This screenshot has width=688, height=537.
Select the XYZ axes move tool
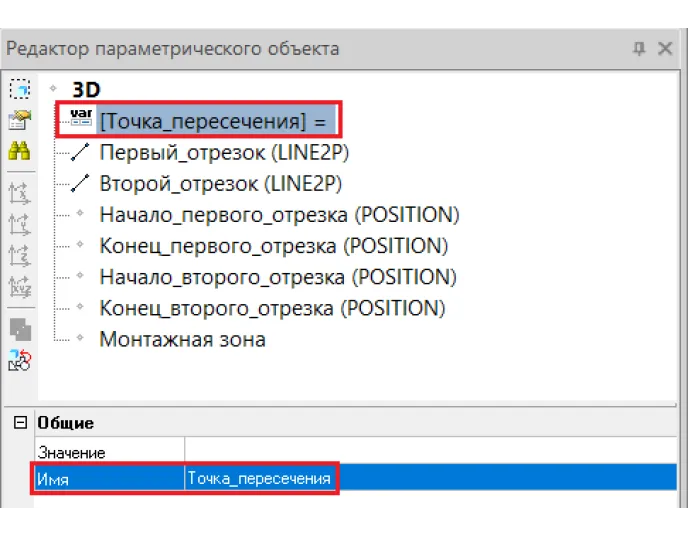20,286
